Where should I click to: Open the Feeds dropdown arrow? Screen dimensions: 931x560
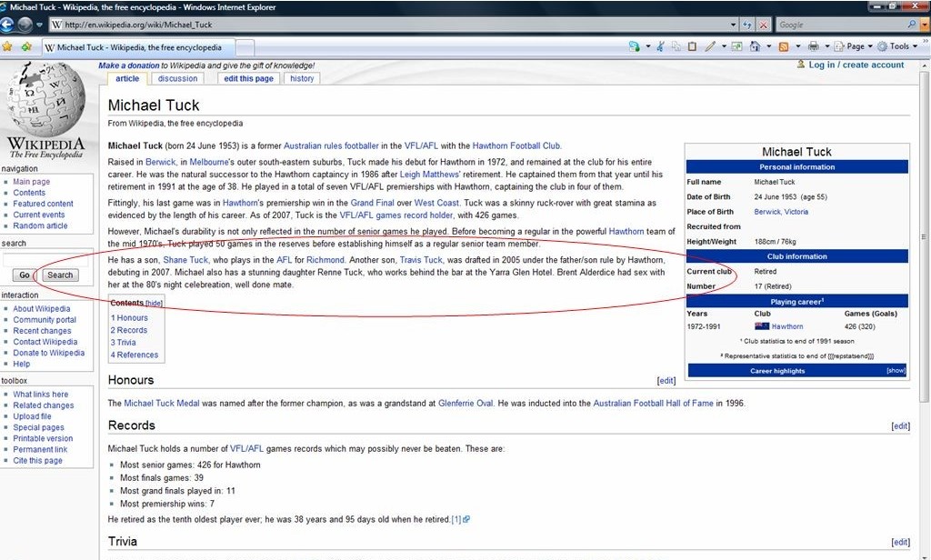(797, 46)
